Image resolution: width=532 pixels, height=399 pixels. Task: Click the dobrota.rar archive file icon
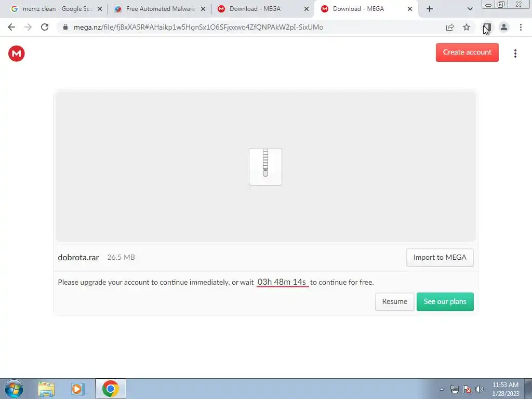[x=265, y=167]
